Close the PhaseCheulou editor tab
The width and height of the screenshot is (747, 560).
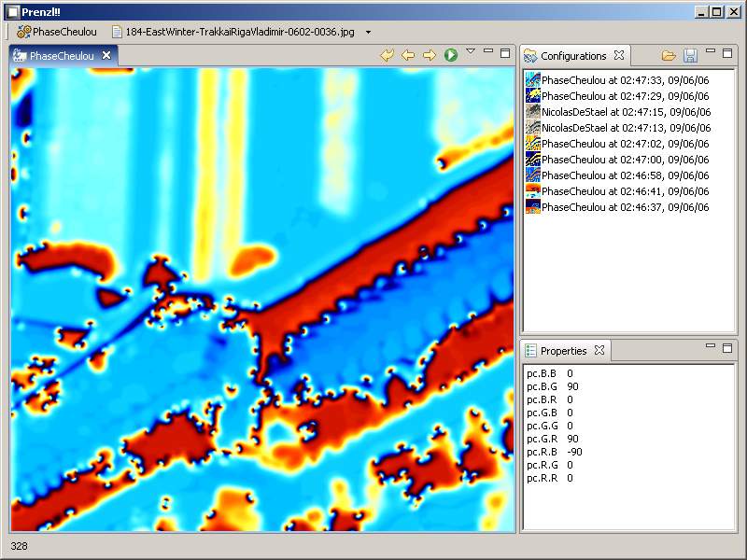[106, 56]
